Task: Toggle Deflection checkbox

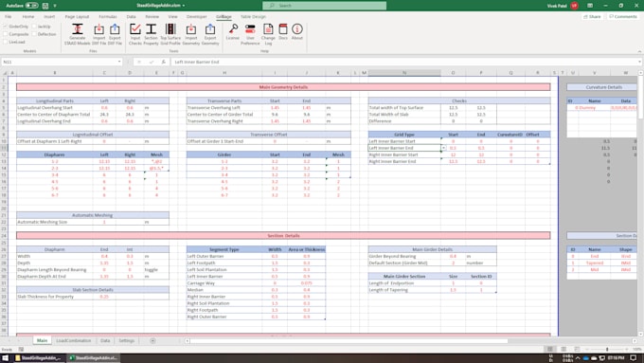Action: point(34,34)
